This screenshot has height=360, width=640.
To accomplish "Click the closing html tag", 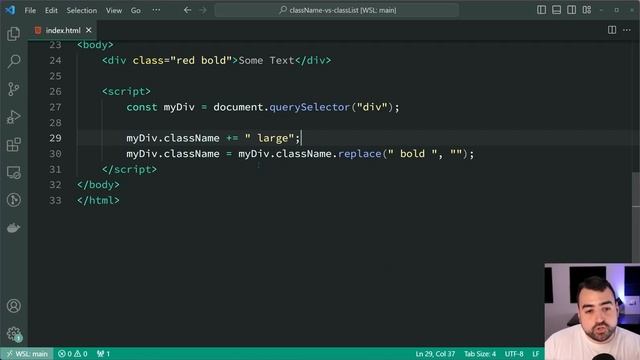I will pos(98,200).
